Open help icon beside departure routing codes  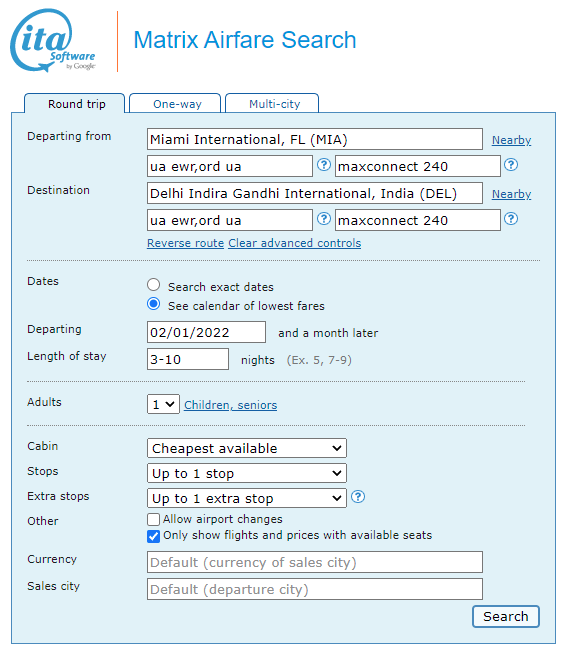[x=323, y=165]
